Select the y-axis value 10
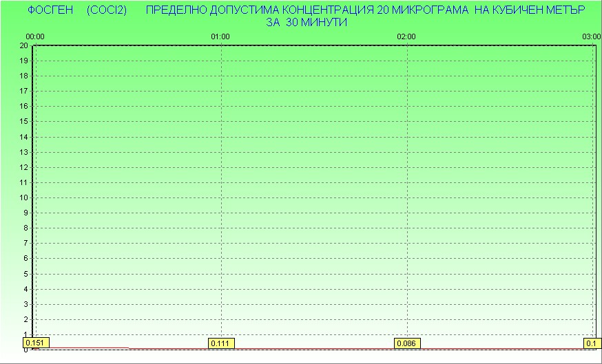The width and height of the screenshot is (602, 364). coord(23,197)
